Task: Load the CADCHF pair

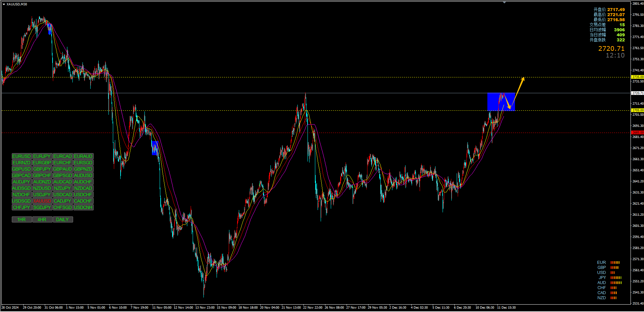Action: pyautogui.click(x=83, y=201)
